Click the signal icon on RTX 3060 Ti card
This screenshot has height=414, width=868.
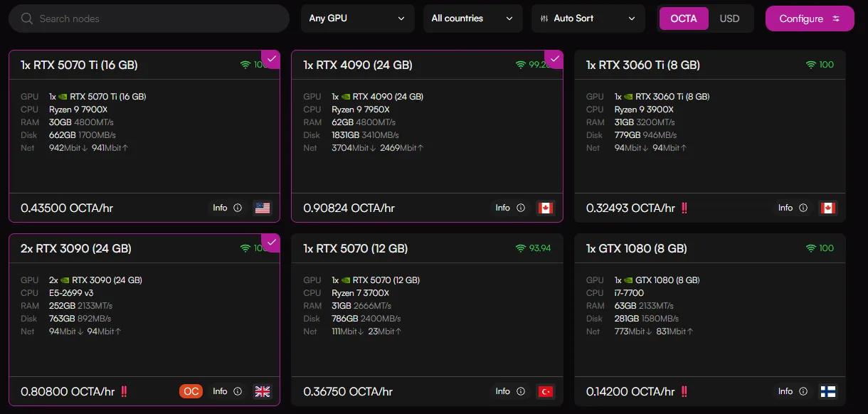tap(810, 65)
